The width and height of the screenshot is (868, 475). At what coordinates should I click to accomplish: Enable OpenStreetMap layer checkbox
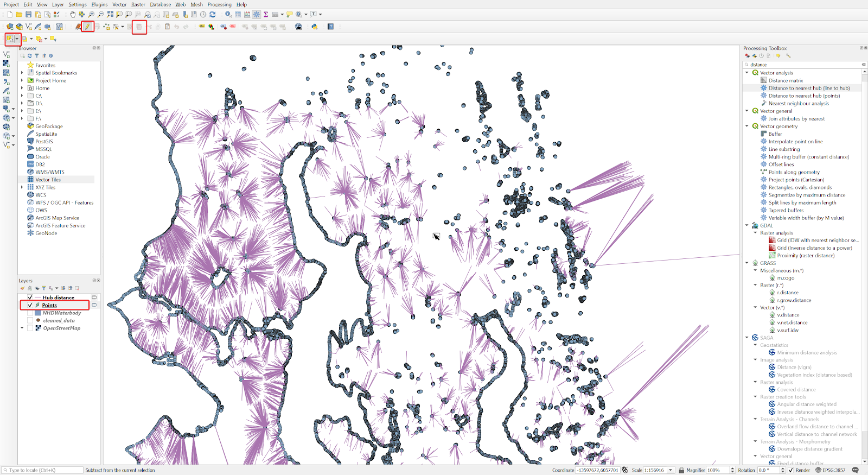pos(30,328)
